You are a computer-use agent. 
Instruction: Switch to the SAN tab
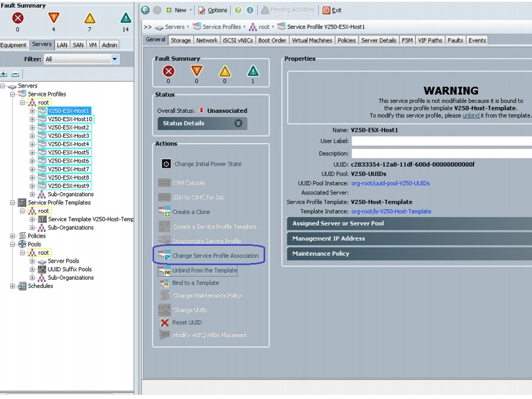78,45
